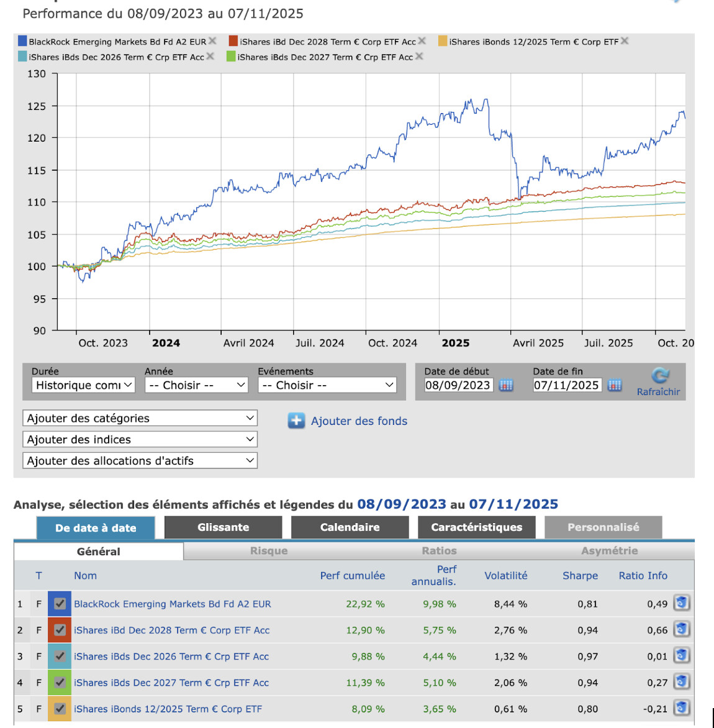714x728 pixels.
Task: Open the start date calendar picker
Action: [x=506, y=385]
